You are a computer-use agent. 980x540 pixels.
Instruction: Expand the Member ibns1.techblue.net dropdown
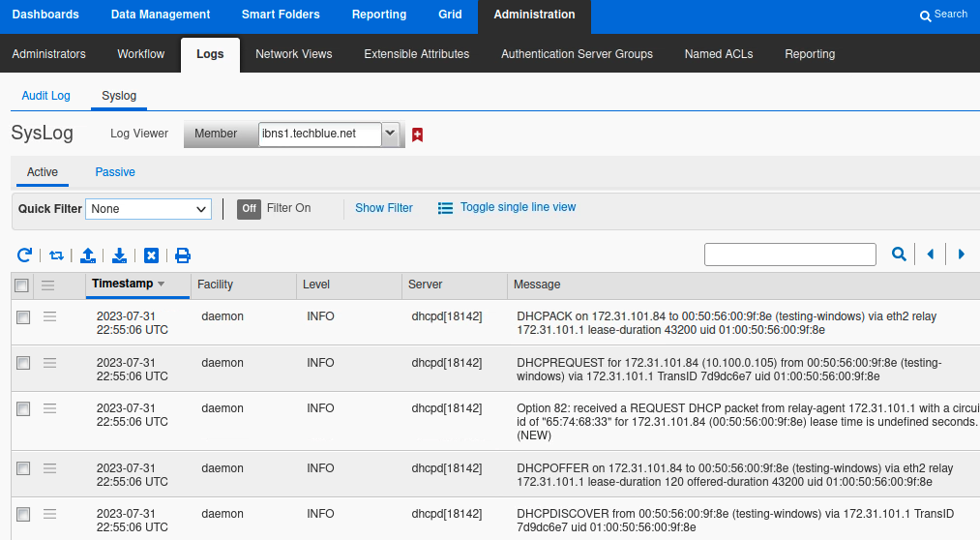(x=390, y=134)
